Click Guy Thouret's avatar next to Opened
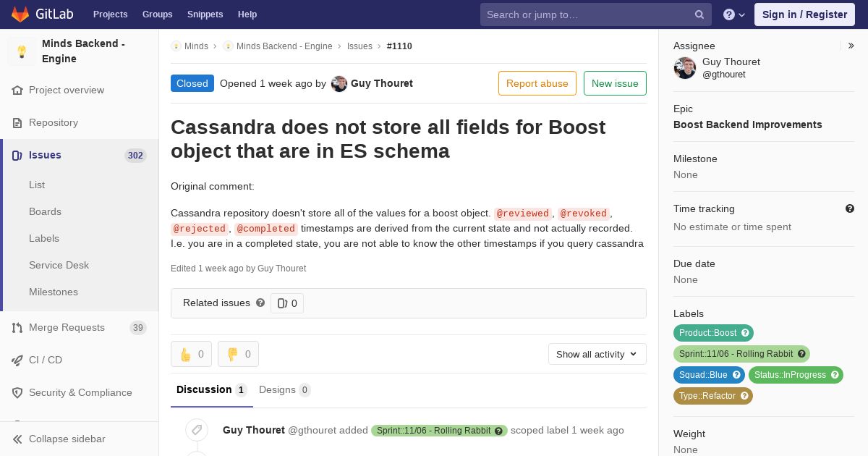 click(x=339, y=84)
